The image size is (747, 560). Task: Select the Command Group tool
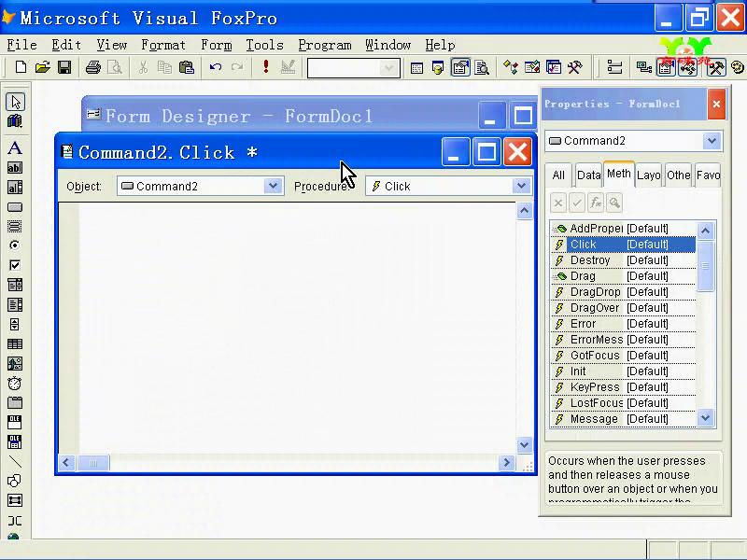point(15,226)
